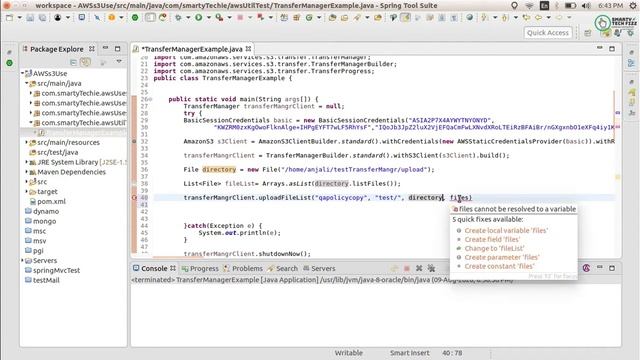Select src/test/java folder

point(58,152)
